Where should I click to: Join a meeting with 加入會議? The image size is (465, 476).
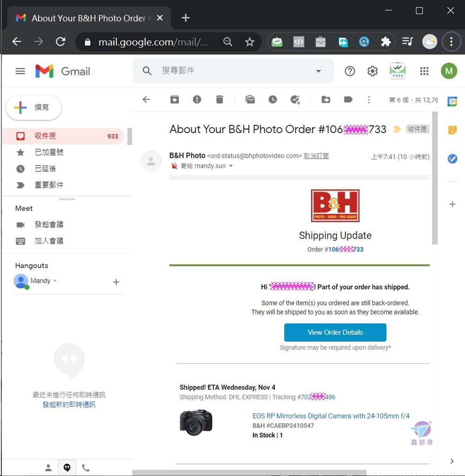(49, 241)
